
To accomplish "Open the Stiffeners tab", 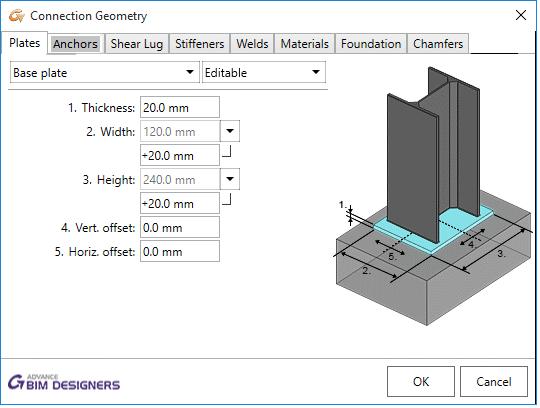I will tap(199, 44).
